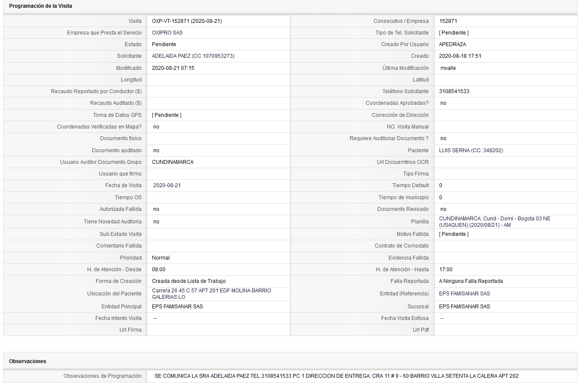Click the 'Tiempo OS' label
Viewport: 579px width, 392px height.
tap(128, 198)
